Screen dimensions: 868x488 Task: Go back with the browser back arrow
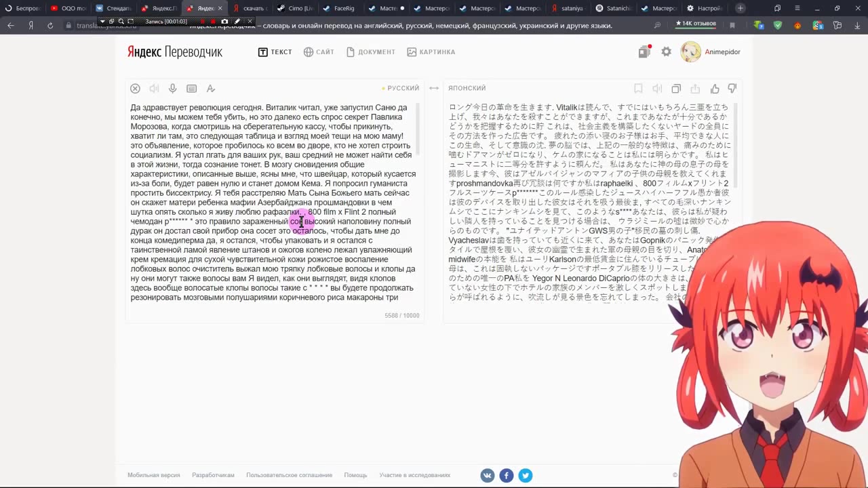11,25
